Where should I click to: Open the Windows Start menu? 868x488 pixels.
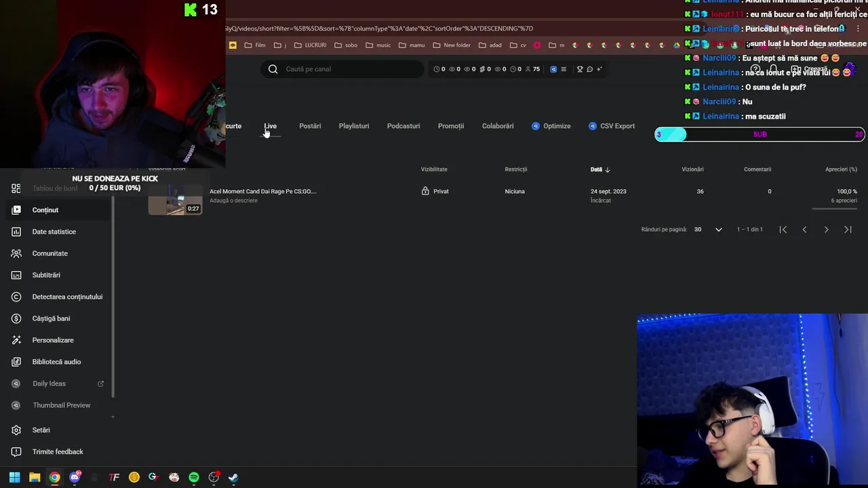tap(14, 477)
